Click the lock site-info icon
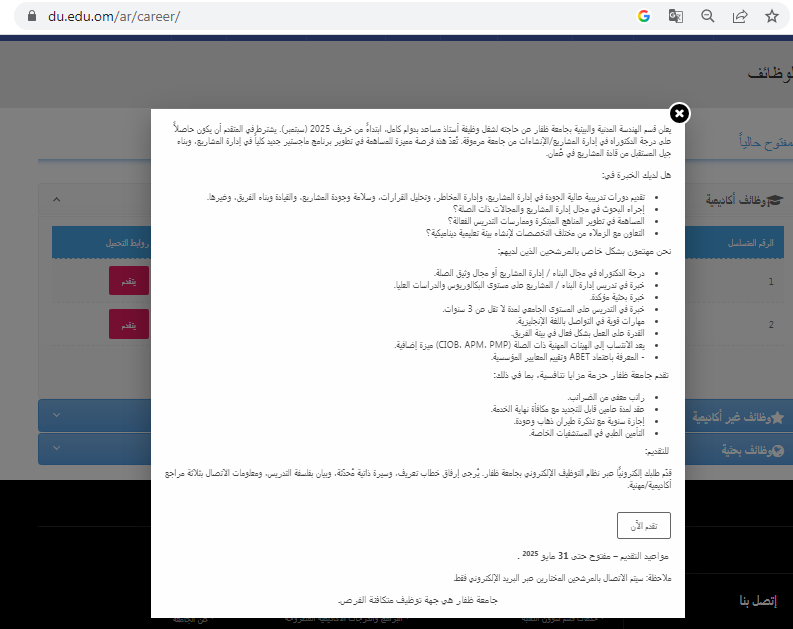This screenshot has width=793, height=629. pos(30,16)
